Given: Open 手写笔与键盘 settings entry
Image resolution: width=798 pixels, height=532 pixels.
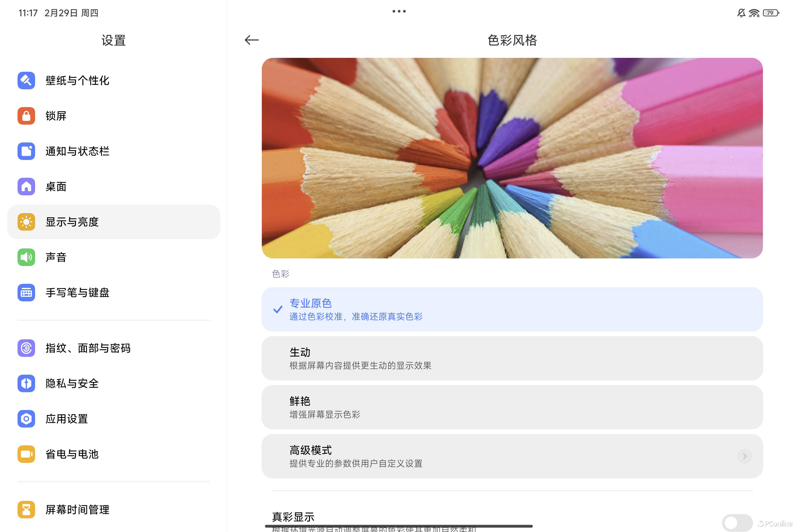Looking at the screenshot, I should [77, 292].
